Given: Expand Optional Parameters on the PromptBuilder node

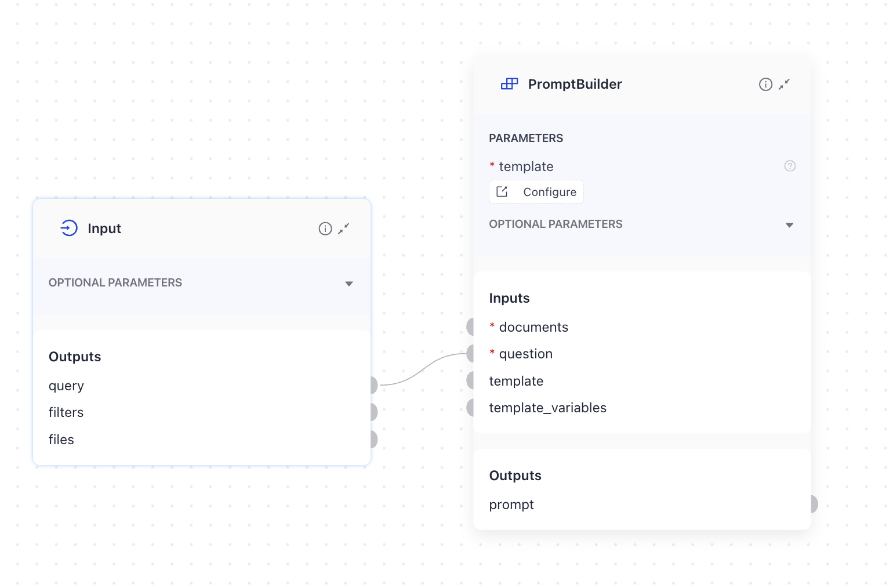Looking at the screenshot, I should click(790, 225).
